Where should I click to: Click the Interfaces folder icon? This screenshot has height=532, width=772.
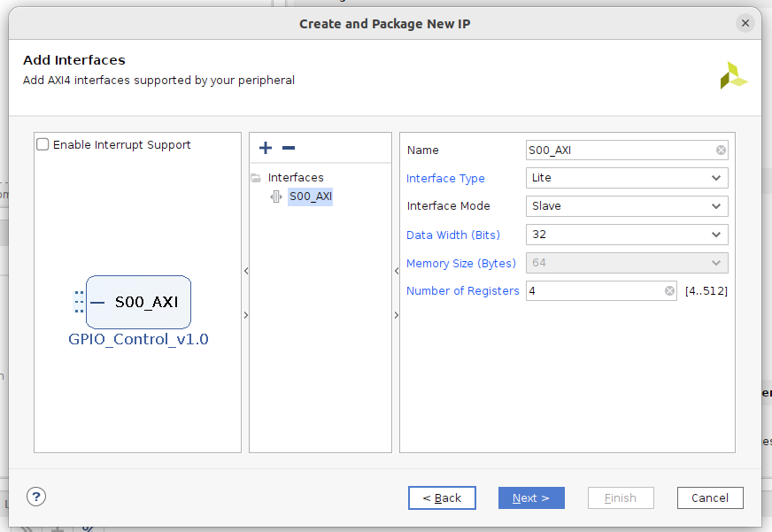tap(256, 178)
